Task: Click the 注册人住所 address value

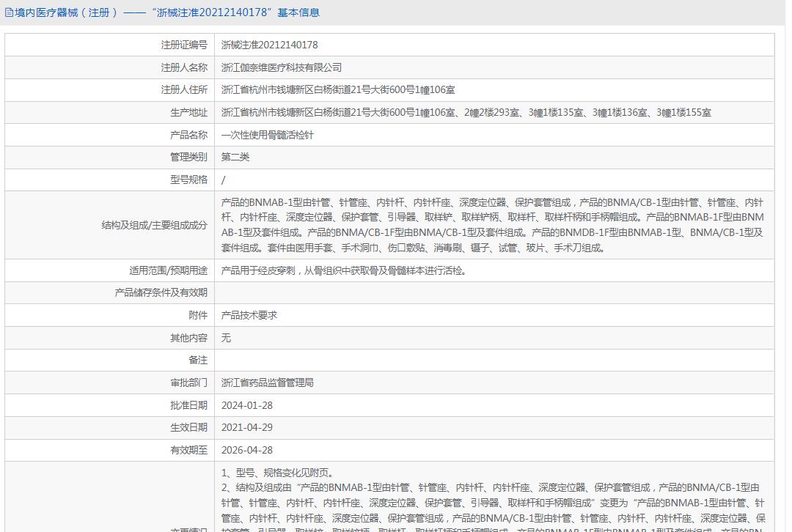Action: pos(338,90)
